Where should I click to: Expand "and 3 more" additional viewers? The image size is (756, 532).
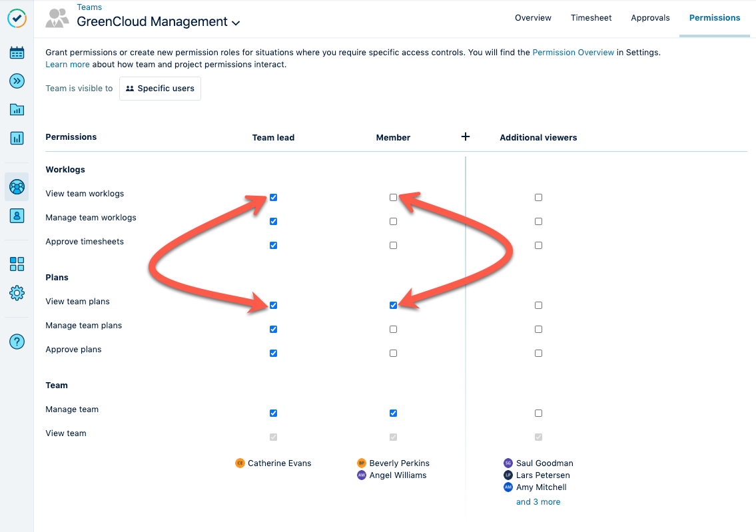point(538,502)
